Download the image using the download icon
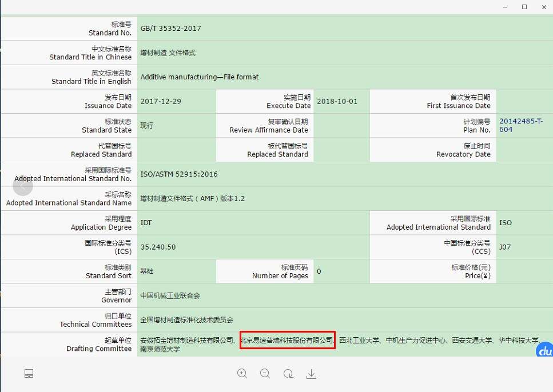The width and height of the screenshot is (553, 392). [311, 374]
